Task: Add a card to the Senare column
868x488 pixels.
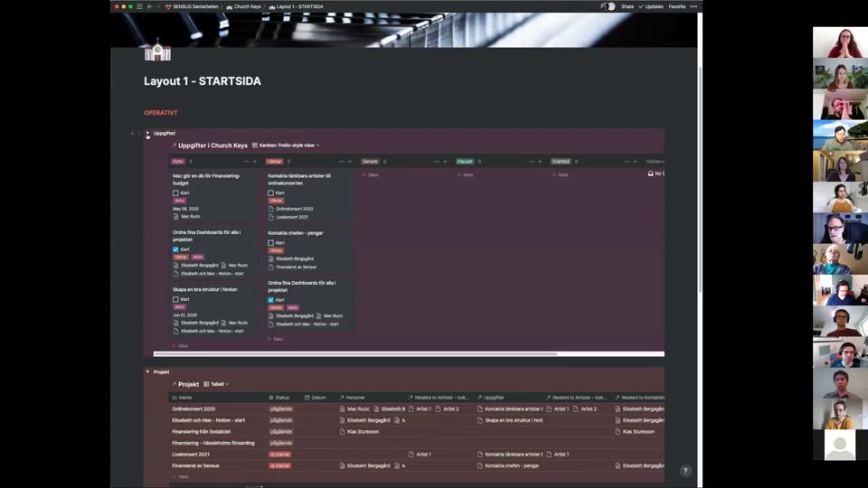Action: 445,162
